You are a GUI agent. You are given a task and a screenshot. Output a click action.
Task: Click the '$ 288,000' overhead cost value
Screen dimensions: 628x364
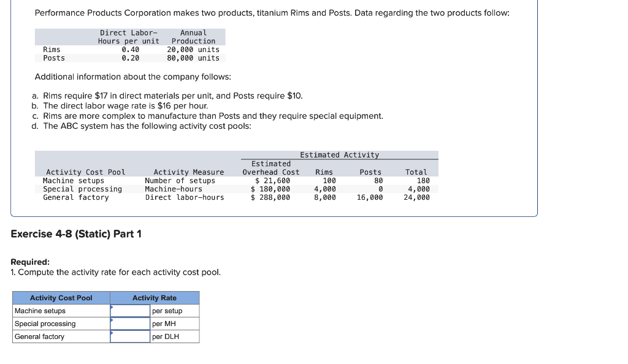pyautogui.click(x=270, y=197)
